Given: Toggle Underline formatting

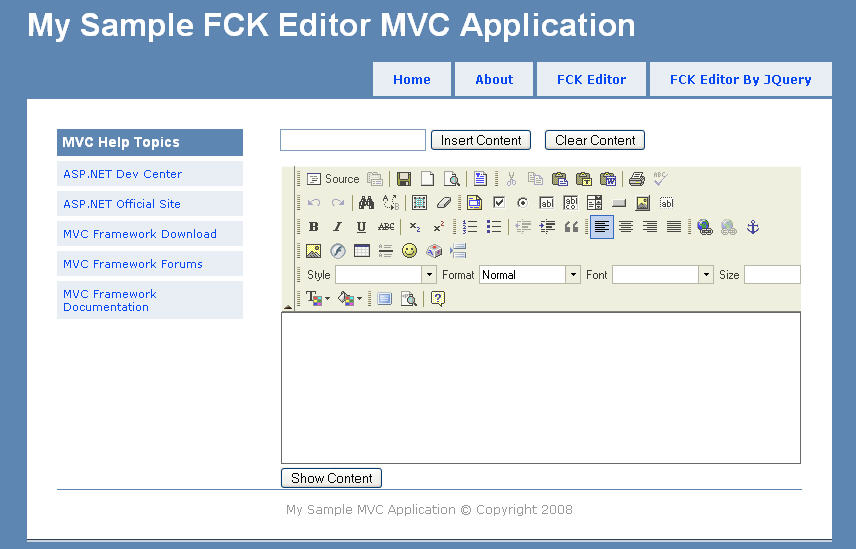Looking at the screenshot, I should pos(361,227).
